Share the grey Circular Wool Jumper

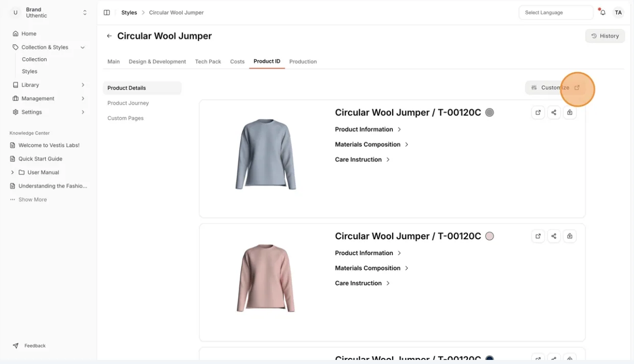(x=554, y=112)
